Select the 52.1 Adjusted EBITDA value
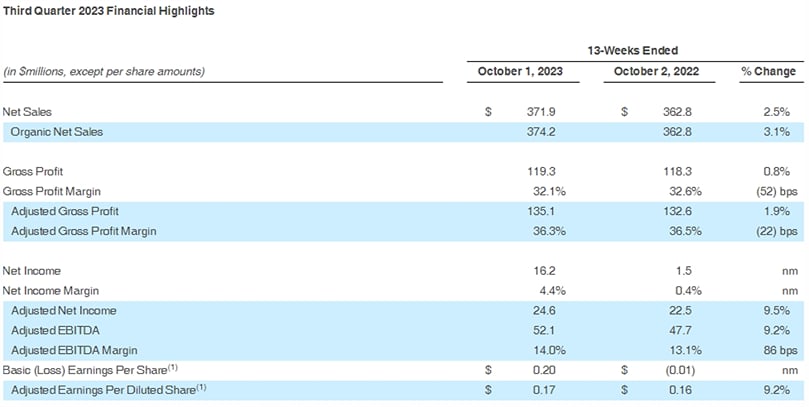Viewport: 809px width, 407px height. 544,331
